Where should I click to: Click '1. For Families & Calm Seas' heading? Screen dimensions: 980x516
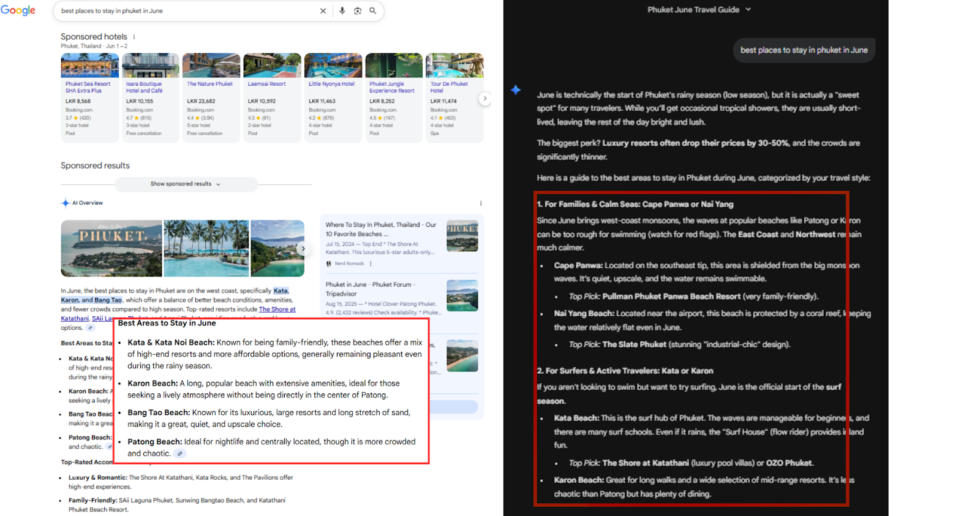click(635, 204)
